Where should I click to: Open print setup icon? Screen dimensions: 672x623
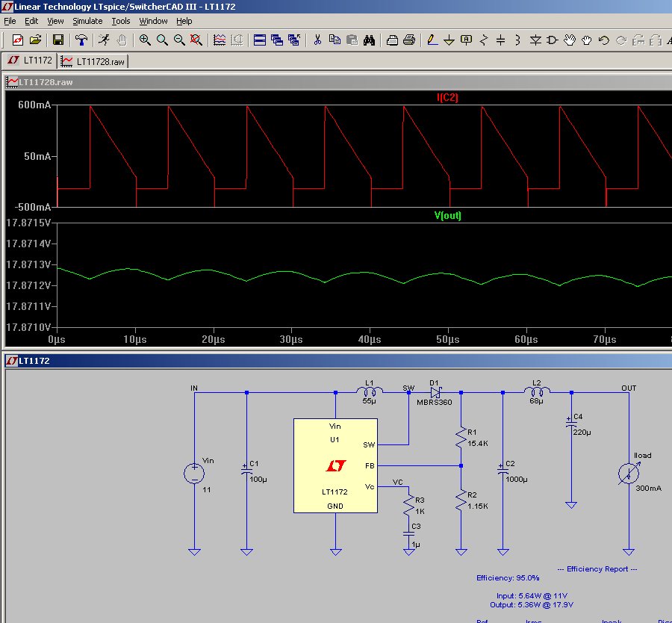(x=392, y=40)
